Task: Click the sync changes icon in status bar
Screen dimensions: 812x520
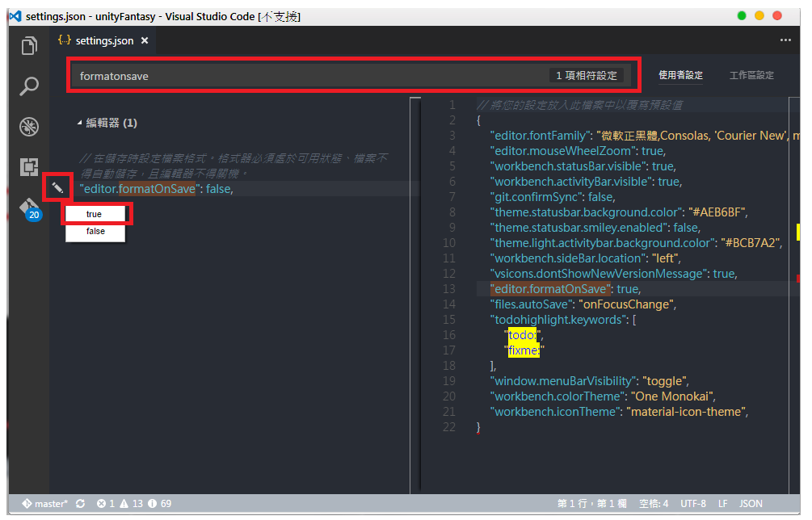Action: pos(80,503)
